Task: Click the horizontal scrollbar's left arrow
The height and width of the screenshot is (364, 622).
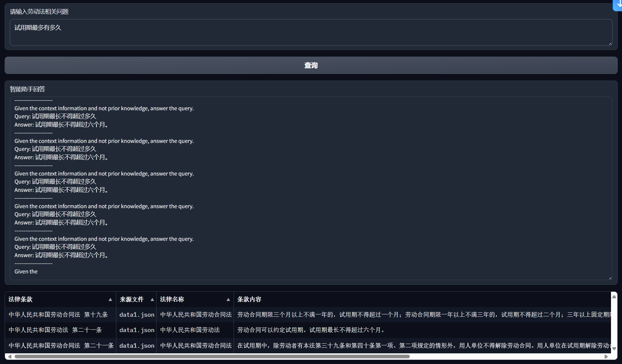Action: tap(10, 357)
